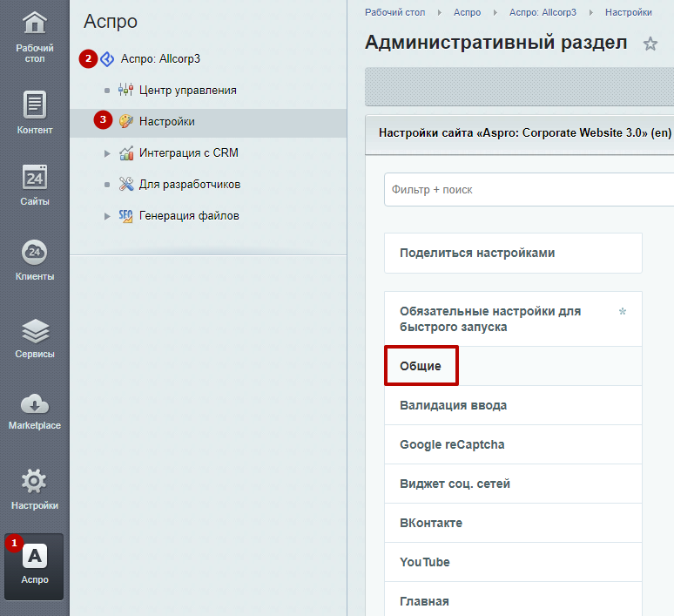Click the Аспро: Allcorp3 diamond logo icon
This screenshot has height=616, width=674.
tap(107, 59)
